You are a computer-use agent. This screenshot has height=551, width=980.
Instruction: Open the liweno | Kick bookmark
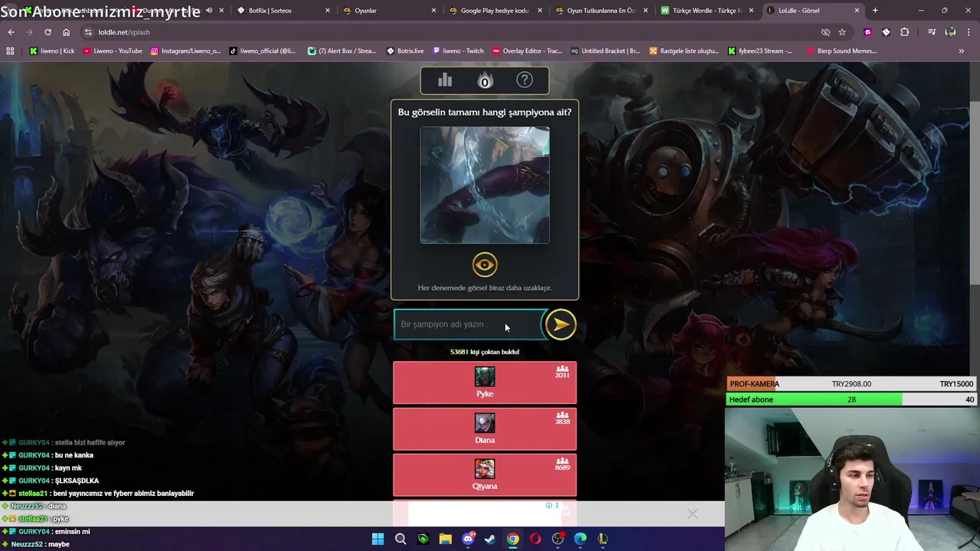[51, 51]
